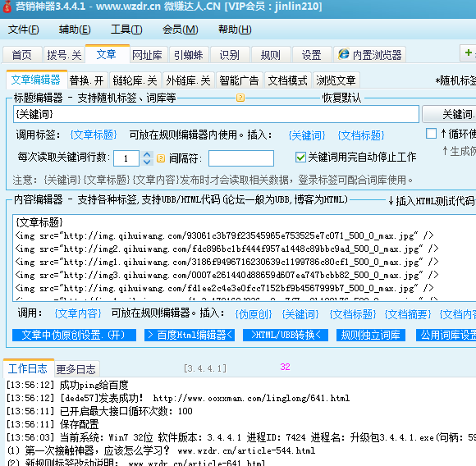Open the 外链库.关 sub-tab
This screenshot has height=466, width=476.
coord(189,80)
